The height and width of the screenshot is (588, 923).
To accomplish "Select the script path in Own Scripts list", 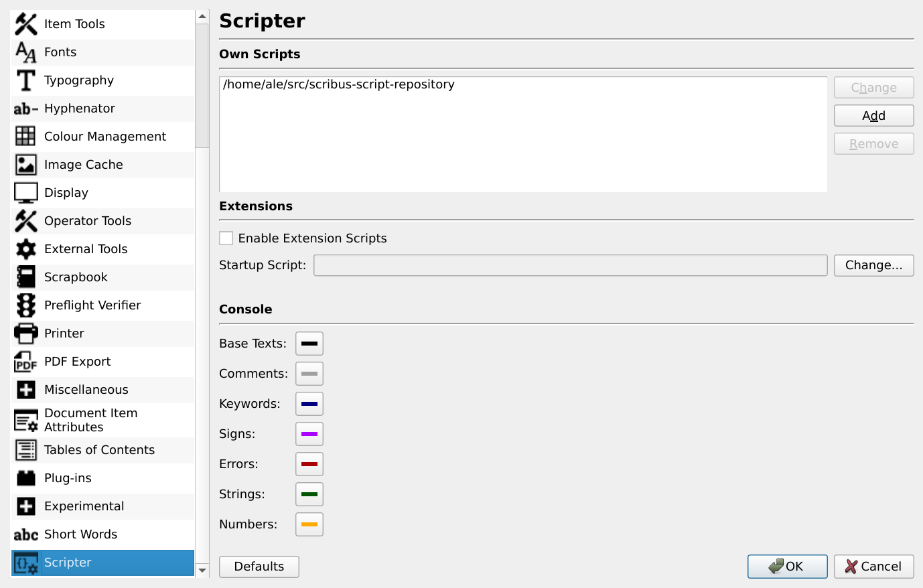I will pyautogui.click(x=339, y=85).
